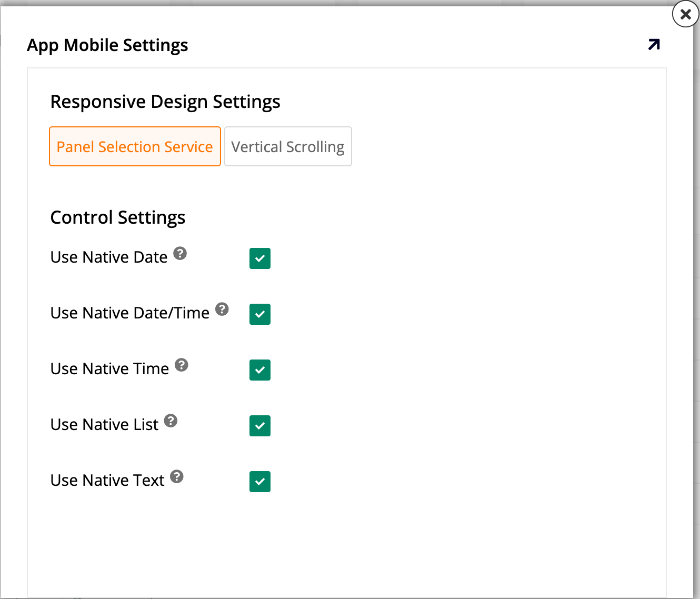The height and width of the screenshot is (599, 700).
Task: Close the App Mobile Settings dialog
Action: 685,14
